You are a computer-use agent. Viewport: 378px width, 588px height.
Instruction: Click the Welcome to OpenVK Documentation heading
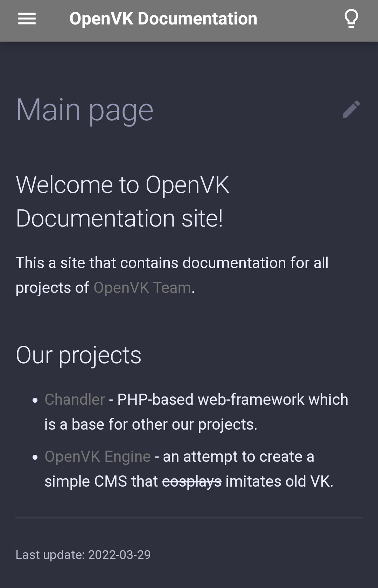click(122, 201)
